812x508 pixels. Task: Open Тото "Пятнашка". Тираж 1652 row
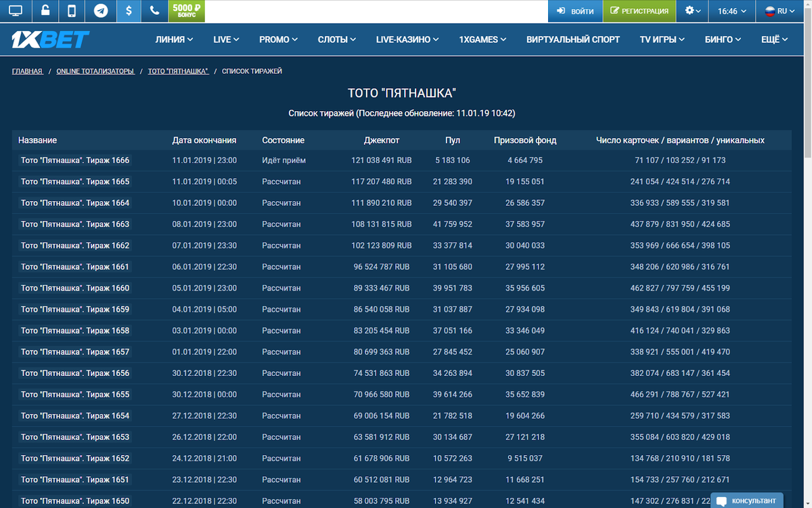point(401,458)
